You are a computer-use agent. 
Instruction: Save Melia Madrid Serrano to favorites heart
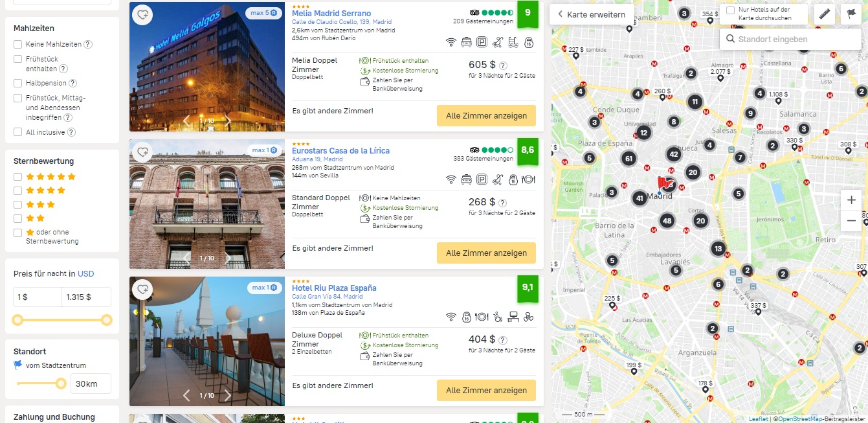pyautogui.click(x=143, y=14)
